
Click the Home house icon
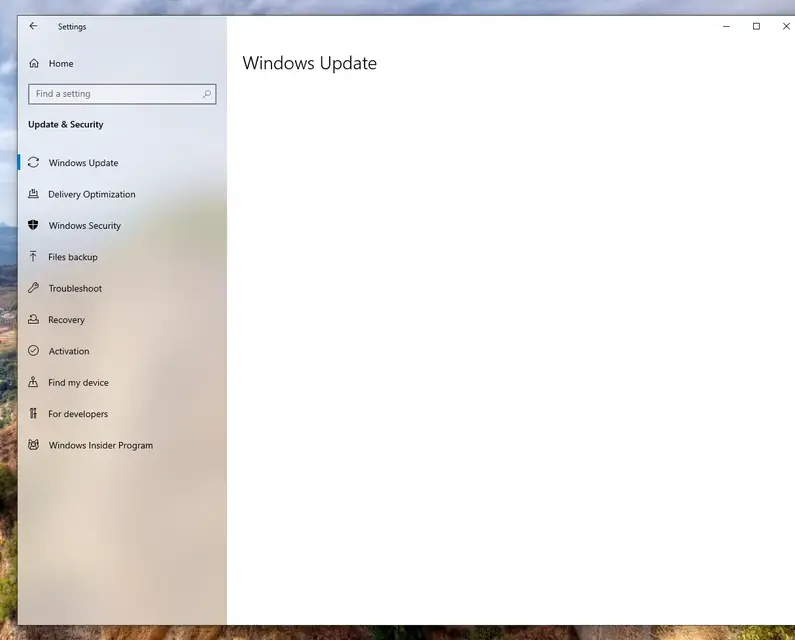pyautogui.click(x=34, y=63)
